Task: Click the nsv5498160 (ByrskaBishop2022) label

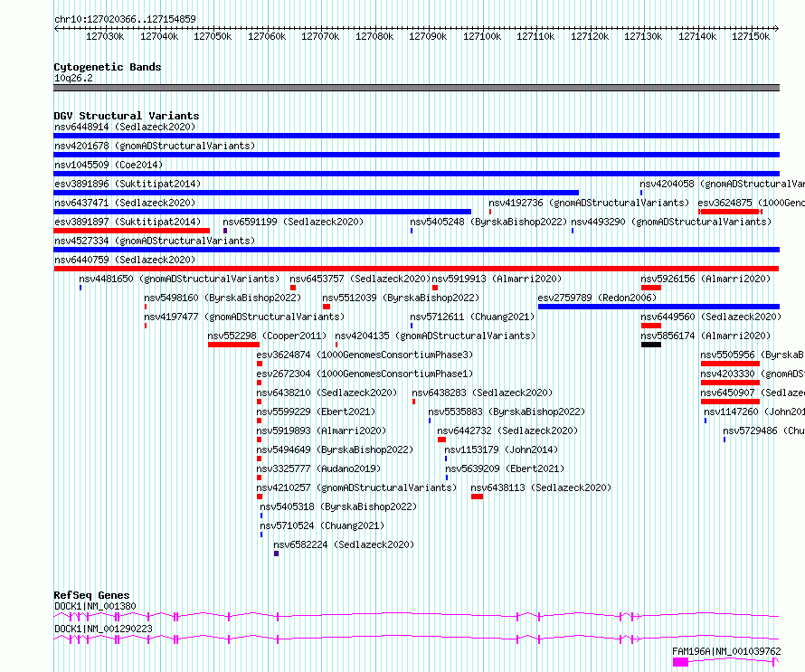Action: [223, 298]
